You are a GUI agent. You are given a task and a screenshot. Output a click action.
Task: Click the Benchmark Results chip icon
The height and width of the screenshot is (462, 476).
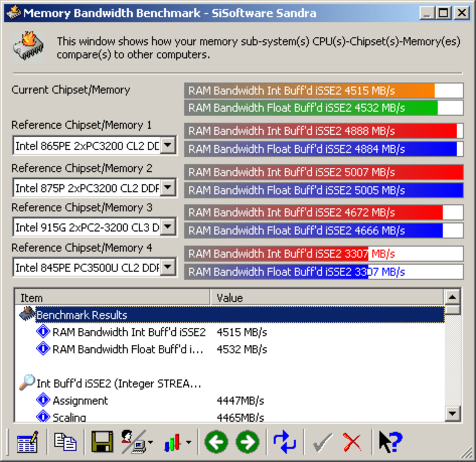click(x=27, y=314)
